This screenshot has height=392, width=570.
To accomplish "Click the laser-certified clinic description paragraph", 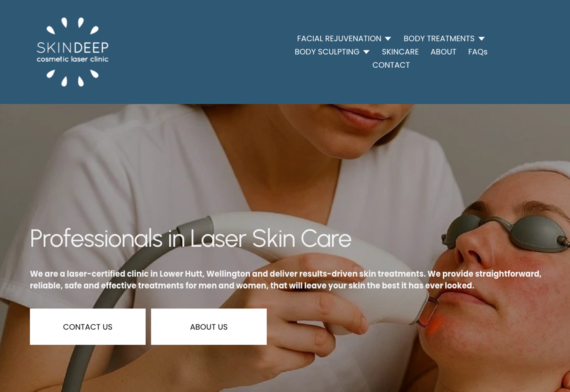I will pyautogui.click(x=286, y=279).
